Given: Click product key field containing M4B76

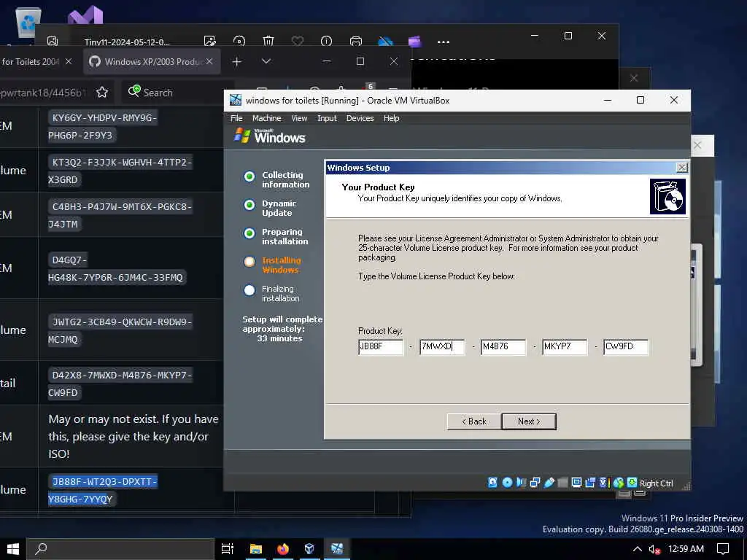Looking at the screenshot, I should (x=503, y=346).
